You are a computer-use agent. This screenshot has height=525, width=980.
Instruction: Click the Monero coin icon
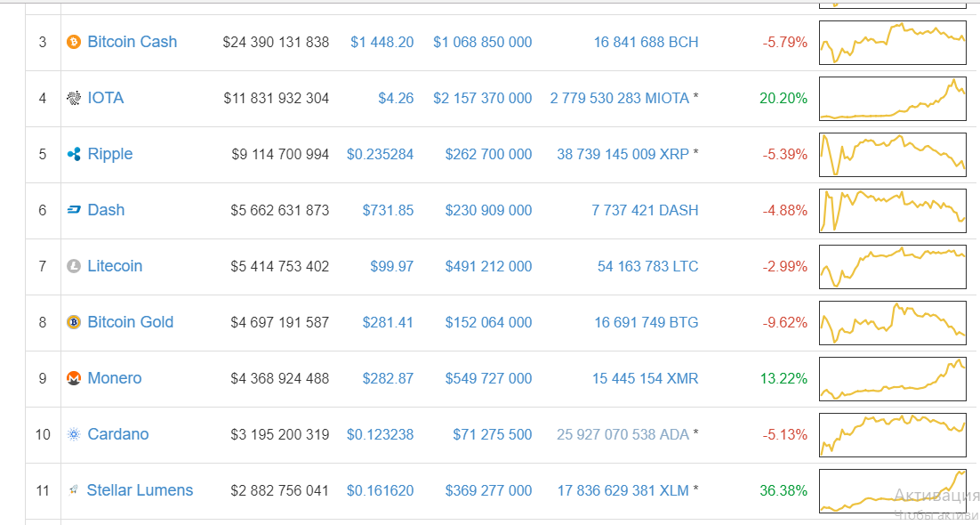tap(74, 378)
